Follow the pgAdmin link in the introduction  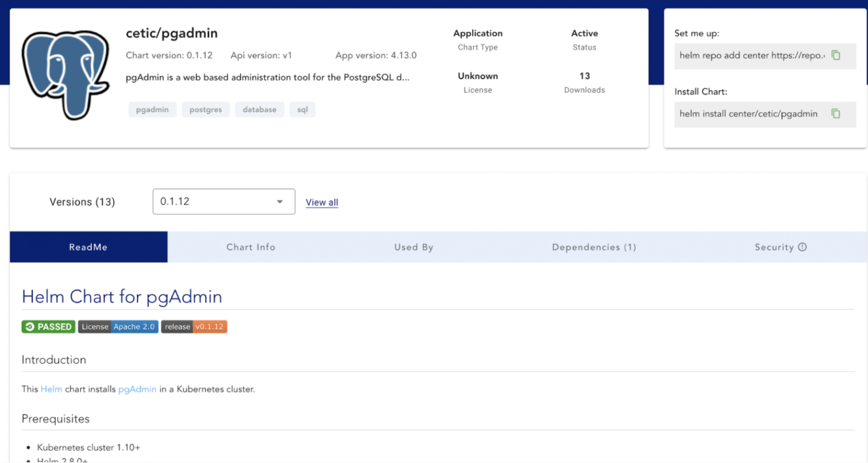[138, 389]
